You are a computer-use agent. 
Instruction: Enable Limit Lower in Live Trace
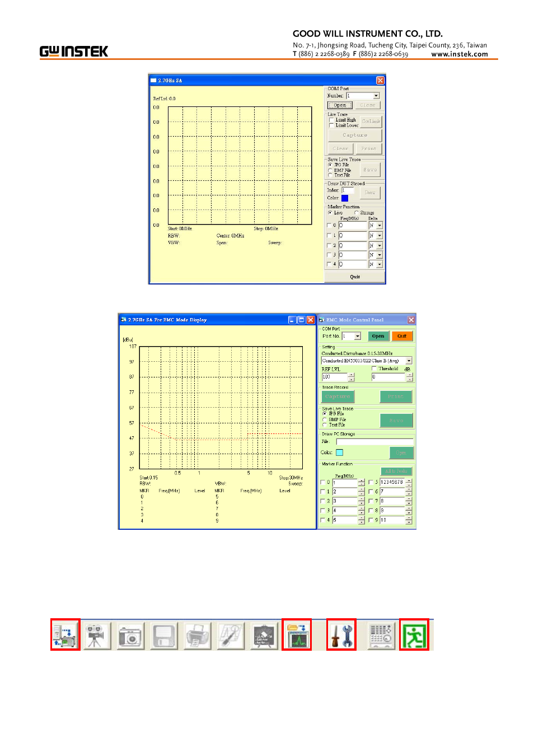click(331, 125)
